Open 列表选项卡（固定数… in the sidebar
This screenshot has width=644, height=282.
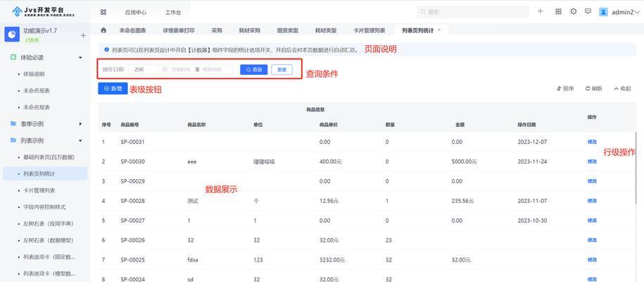49,257
